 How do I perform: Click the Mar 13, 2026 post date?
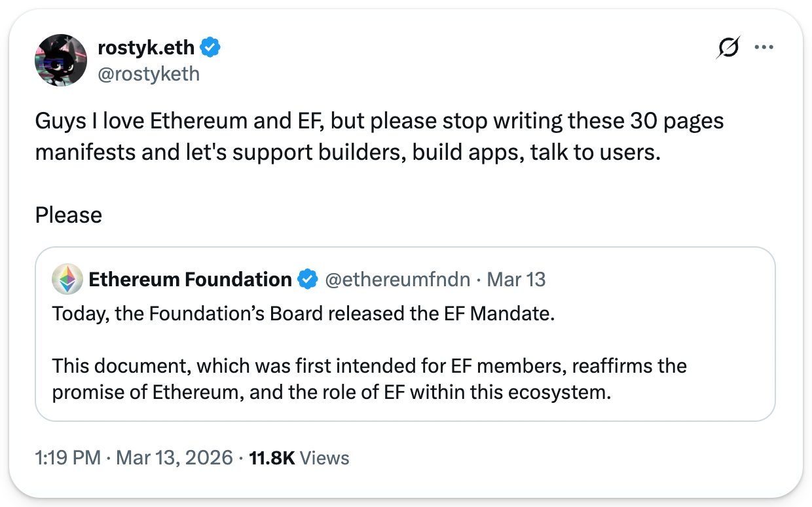coord(174,458)
